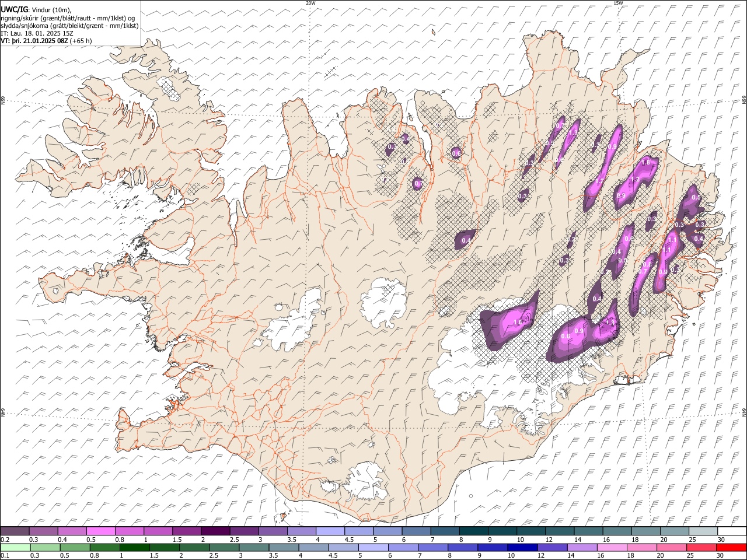Image resolution: width=747 pixels, height=560 pixels.
Task: Click the white Mýrdalsjökull glacier near south coast
Action: [x=365, y=481]
